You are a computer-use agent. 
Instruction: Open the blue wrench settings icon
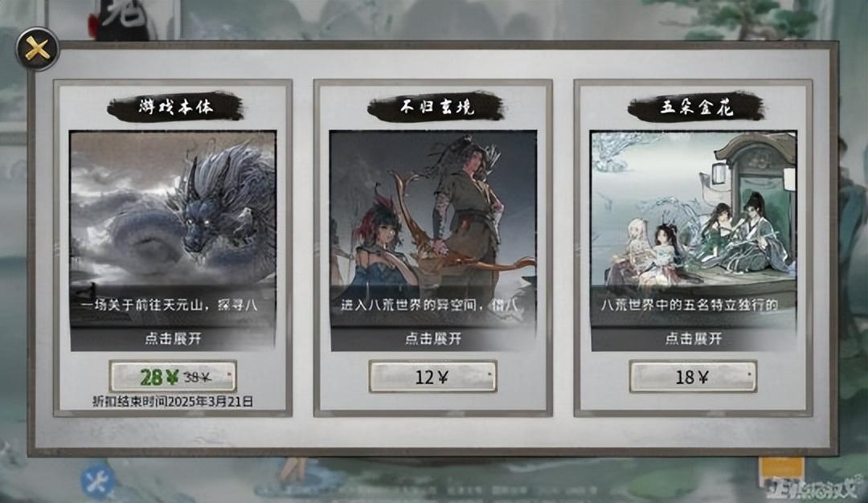pyautogui.click(x=98, y=482)
